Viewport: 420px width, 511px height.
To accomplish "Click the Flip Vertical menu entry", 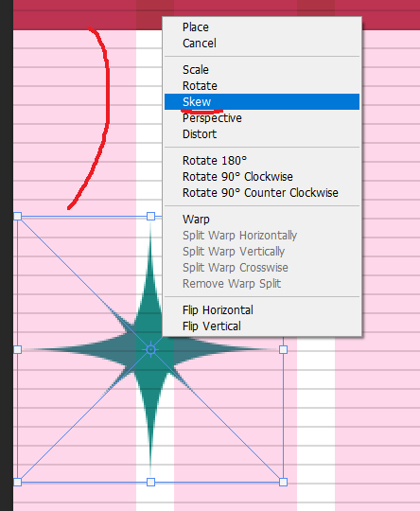I will (262, 326).
